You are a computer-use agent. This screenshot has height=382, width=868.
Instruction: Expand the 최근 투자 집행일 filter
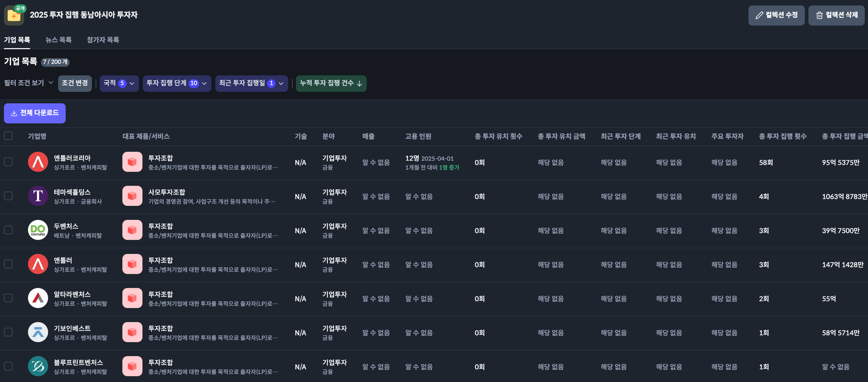click(251, 83)
